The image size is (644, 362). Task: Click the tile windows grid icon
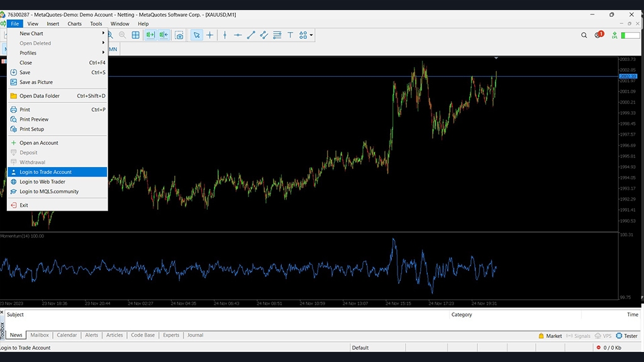tap(136, 35)
